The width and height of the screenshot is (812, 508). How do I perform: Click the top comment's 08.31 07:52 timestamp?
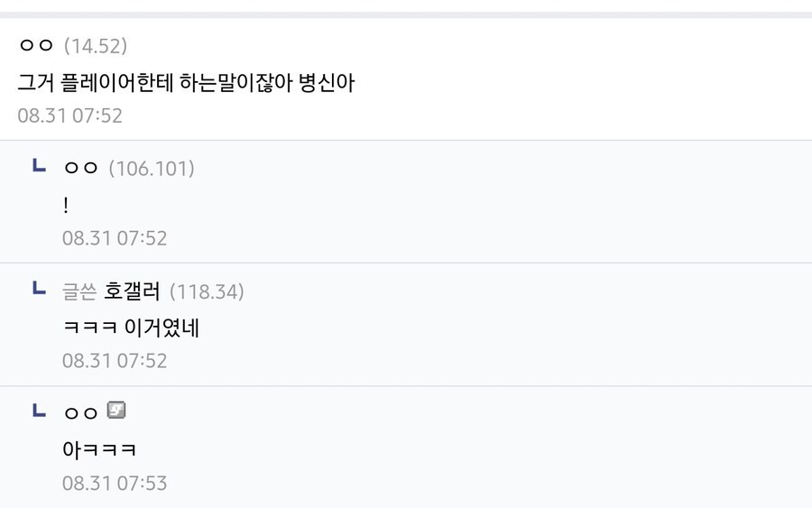click(69, 115)
